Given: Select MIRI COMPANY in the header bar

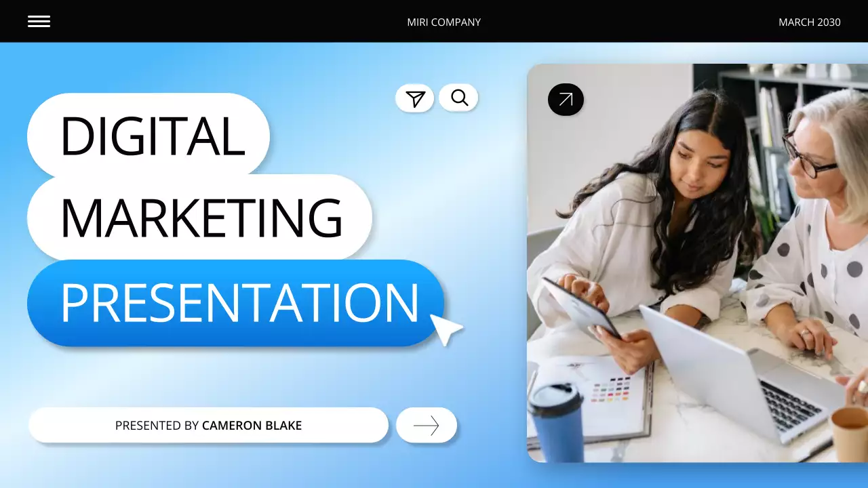Looking at the screenshot, I should tap(443, 22).
